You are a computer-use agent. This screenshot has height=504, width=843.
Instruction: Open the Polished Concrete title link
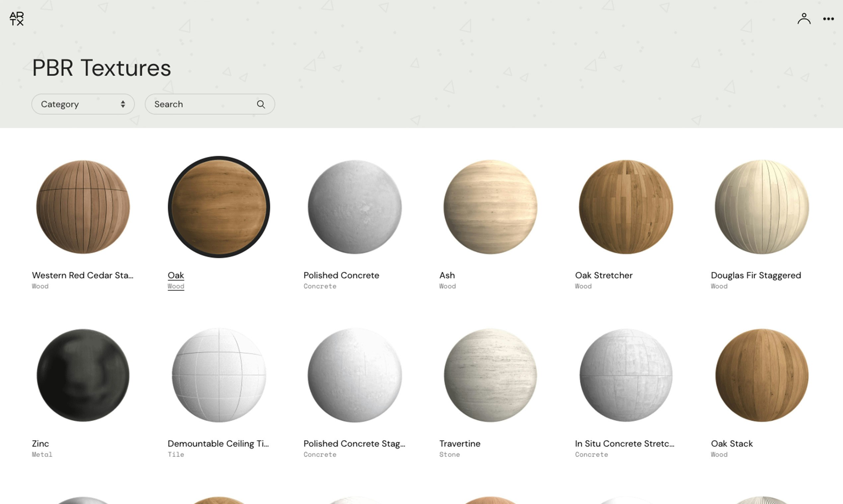coord(341,276)
